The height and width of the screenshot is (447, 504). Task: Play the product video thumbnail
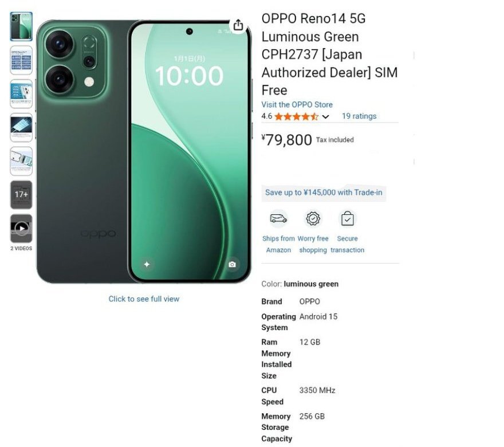tap(21, 228)
